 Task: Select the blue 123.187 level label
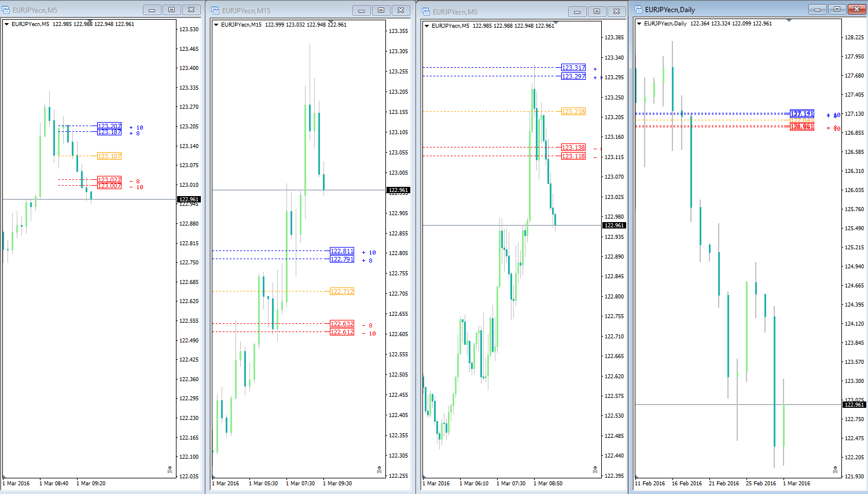point(109,132)
